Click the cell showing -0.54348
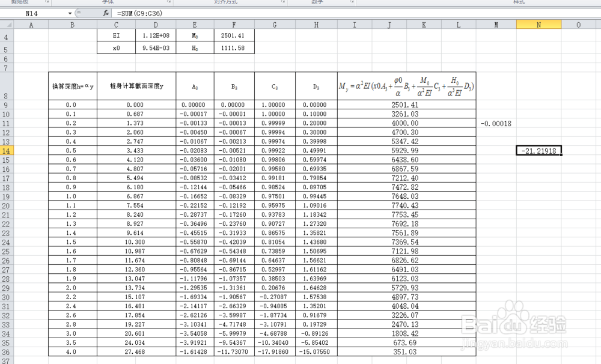Image resolution: width=601 pixels, height=364 pixels. [x=234, y=251]
